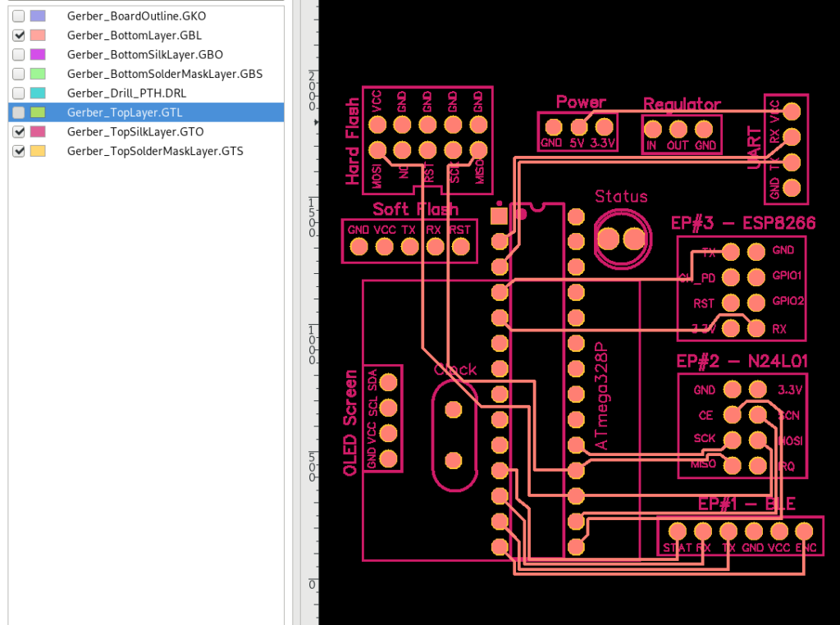The height and width of the screenshot is (625, 840).
Task: Uncheck the Gerber_BottomLayer.GBL layer checkbox
Action: 19,35
